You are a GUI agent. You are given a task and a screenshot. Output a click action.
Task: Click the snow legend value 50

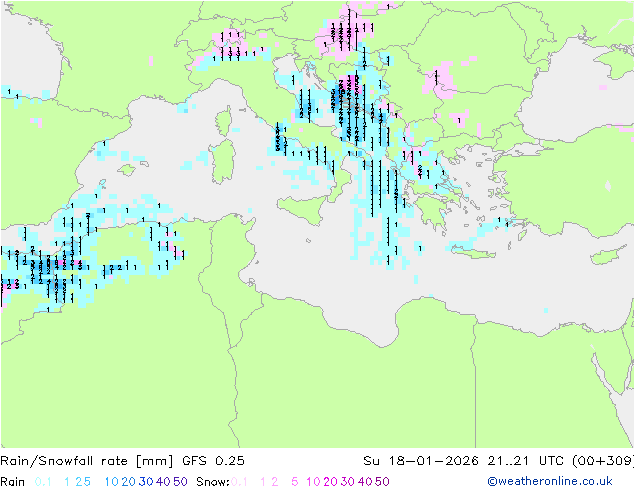382,482
